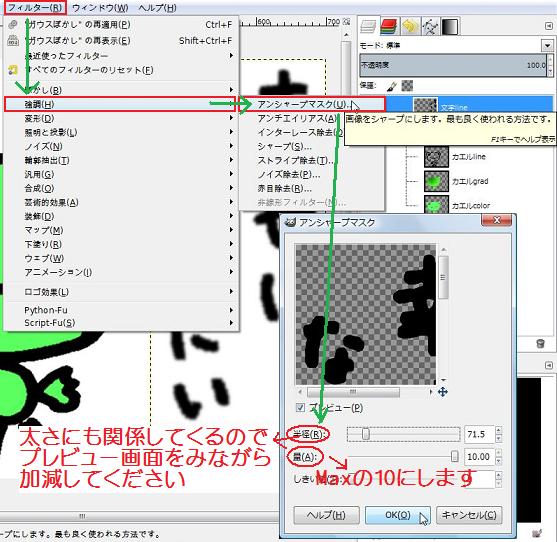Open the dock tab configuration menu
The height and width of the screenshot is (542, 557).
(548, 26)
